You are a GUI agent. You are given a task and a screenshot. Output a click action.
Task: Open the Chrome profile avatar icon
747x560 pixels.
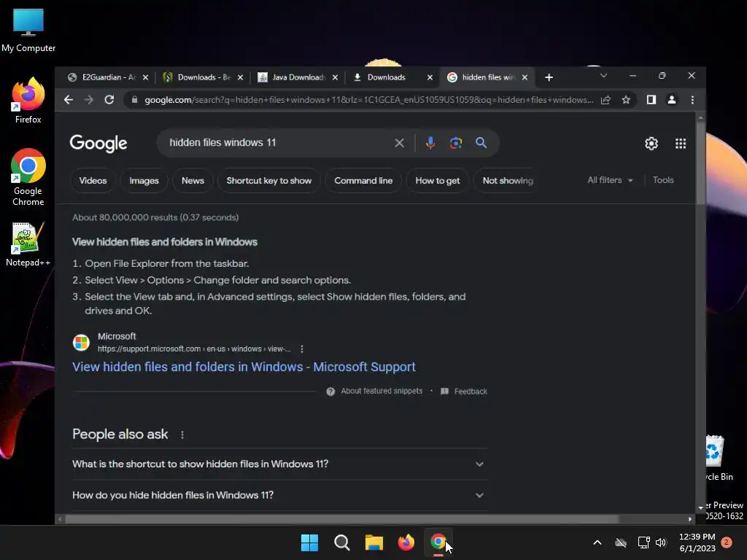(672, 99)
